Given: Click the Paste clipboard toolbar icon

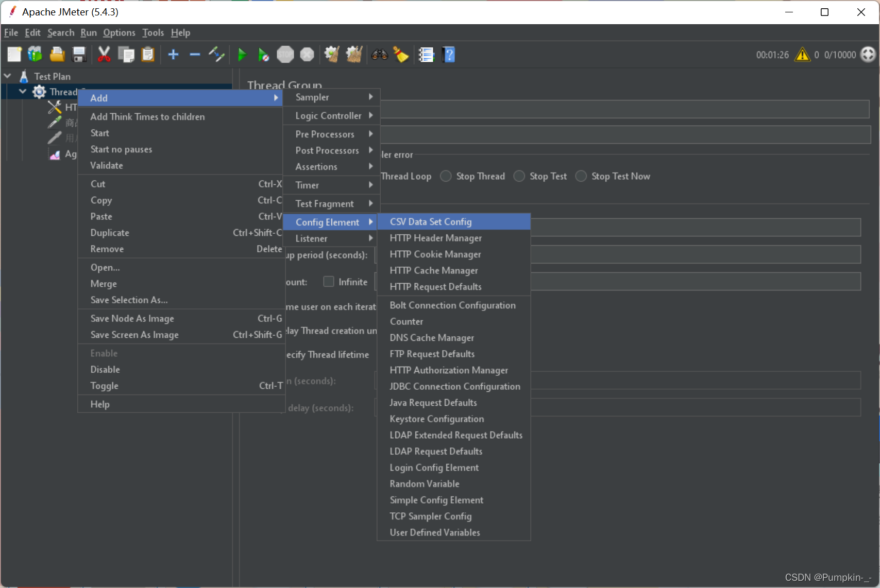Looking at the screenshot, I should tap(148, 54).
